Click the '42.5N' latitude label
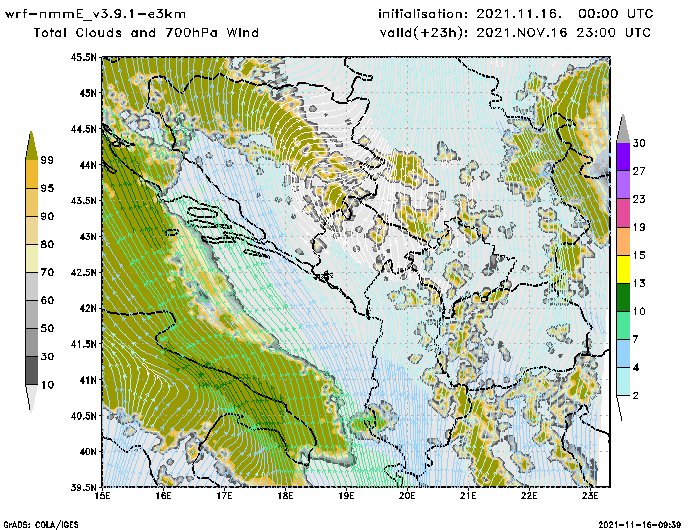700x530 pixels. pyautogui.click(x=83, y=272)
